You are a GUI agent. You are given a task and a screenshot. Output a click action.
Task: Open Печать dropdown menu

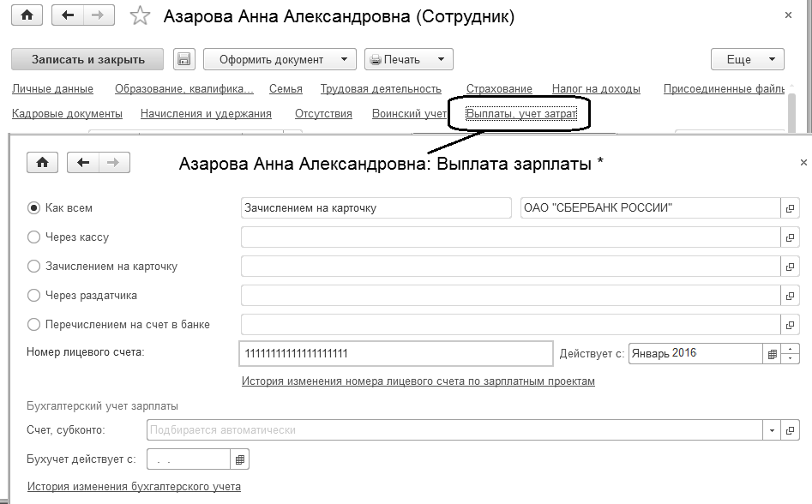pos(409,59)
